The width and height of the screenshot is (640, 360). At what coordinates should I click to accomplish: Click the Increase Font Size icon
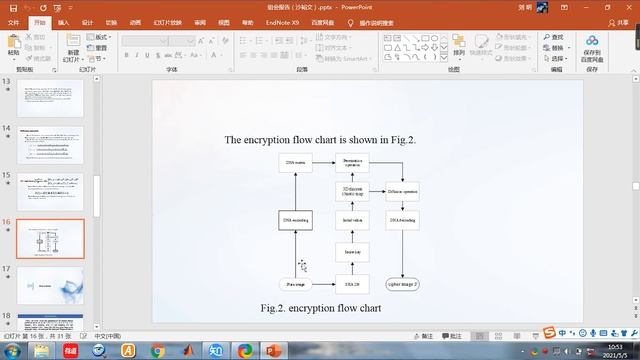pyautogui.click(x=201, y=41)
